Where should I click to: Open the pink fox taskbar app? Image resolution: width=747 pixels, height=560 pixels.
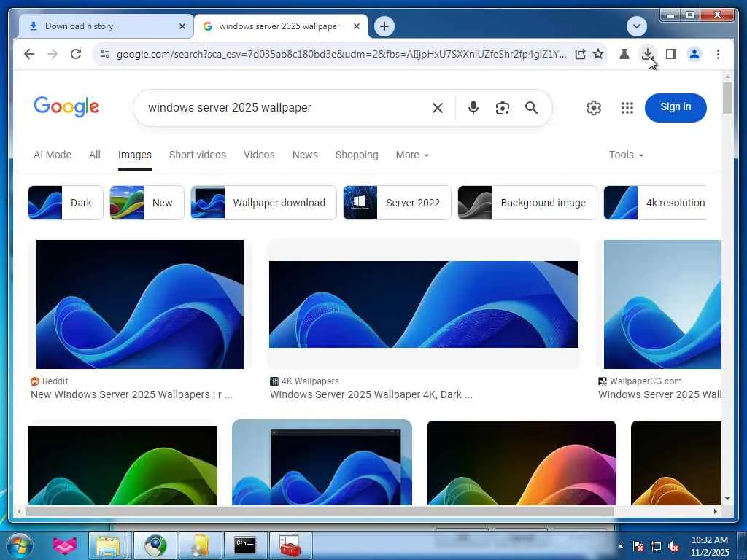tap(64, 545)
